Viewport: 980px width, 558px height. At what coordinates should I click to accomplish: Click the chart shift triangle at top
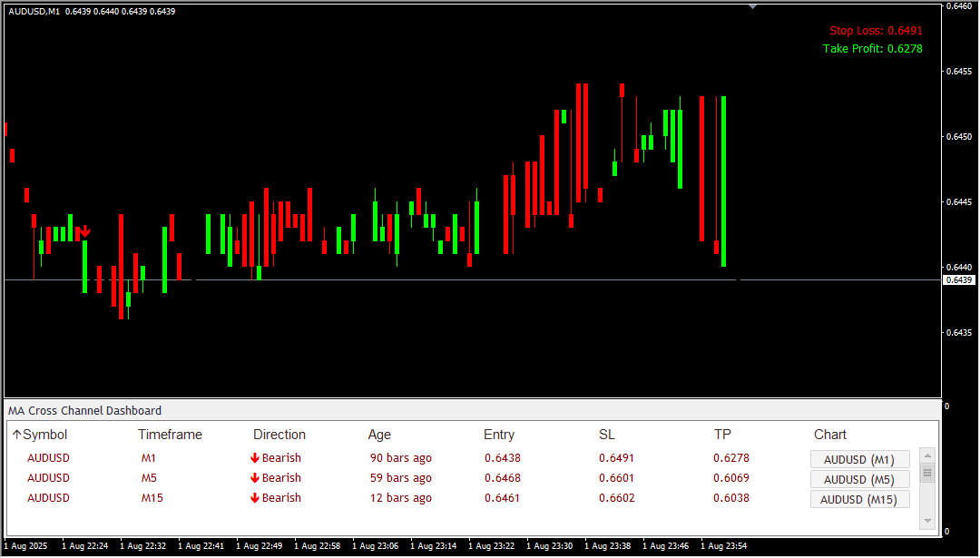(751, 6)
